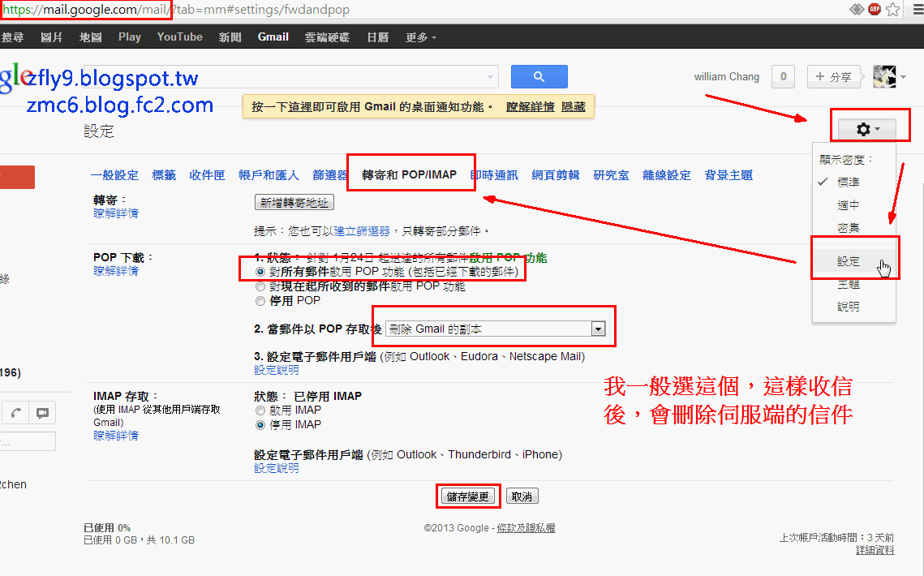This screenshot has width=924, height=576.
Task: Expand the 更多 menu in top bar
Action: (x=421, y=37)
